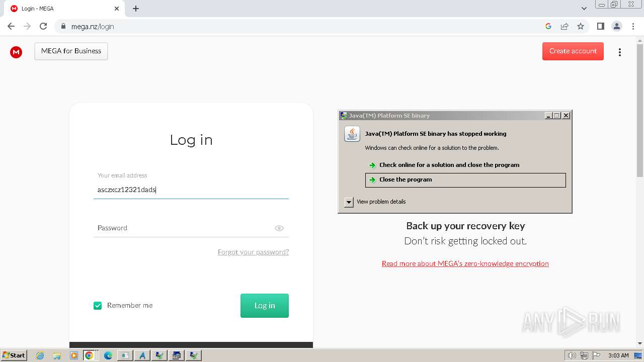Close the Login - MEGA tab
Image resolution: width=644 pixels, height=362 pixels.
click(x=117, y=9)
